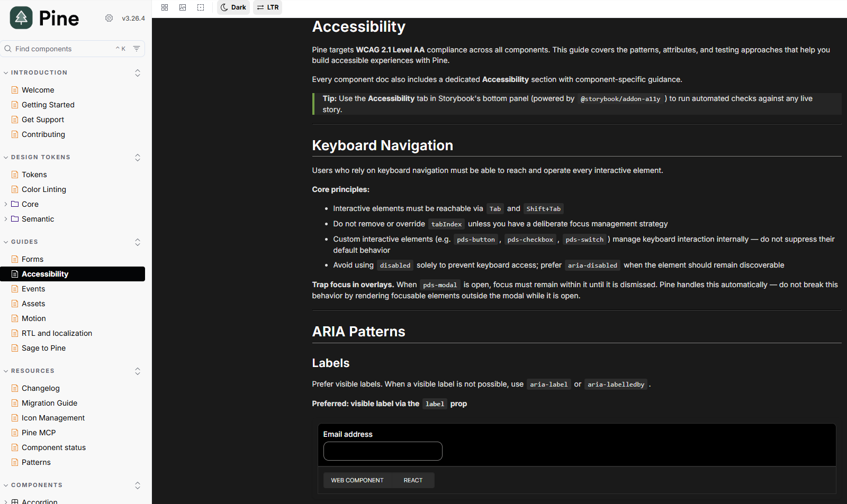Click the pds-modal code text
This screenshot has height=504, width=847.
click(439, 285)
